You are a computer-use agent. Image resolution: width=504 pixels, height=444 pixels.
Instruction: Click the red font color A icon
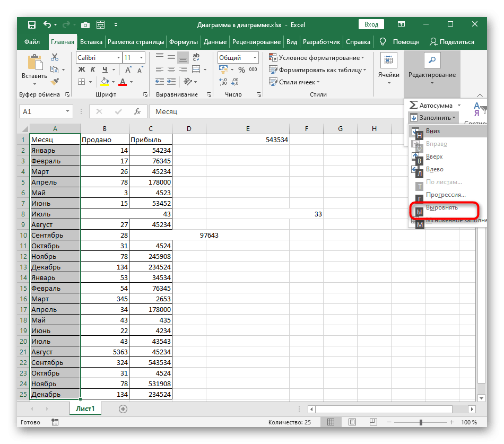(x=123, y=82)
